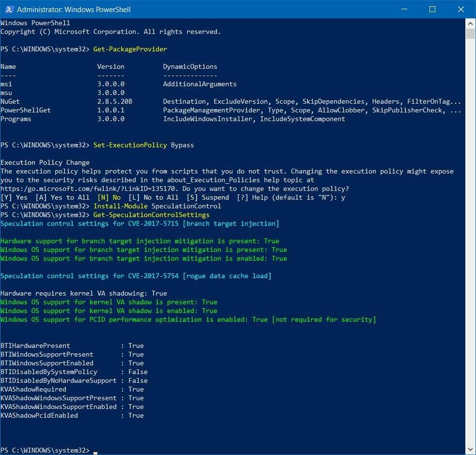Select the 'PowerShellGet' provider name
Screen dimensions: 476x455
coord(26,110)
